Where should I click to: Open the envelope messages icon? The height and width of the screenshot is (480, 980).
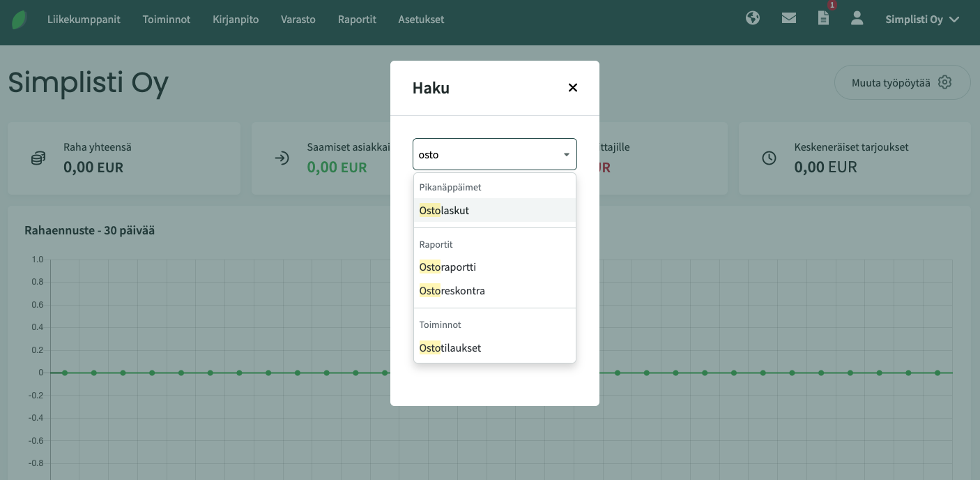[789, 18]
